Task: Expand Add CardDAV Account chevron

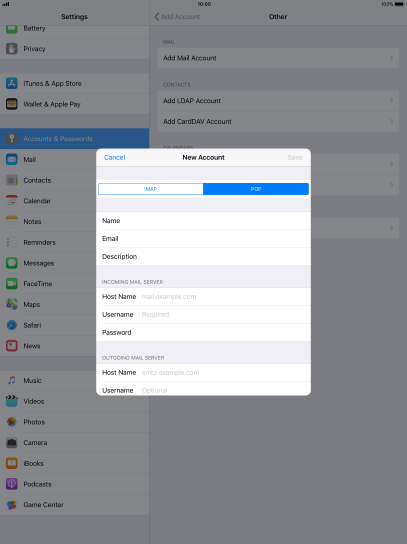Action: tap(391, 121)
